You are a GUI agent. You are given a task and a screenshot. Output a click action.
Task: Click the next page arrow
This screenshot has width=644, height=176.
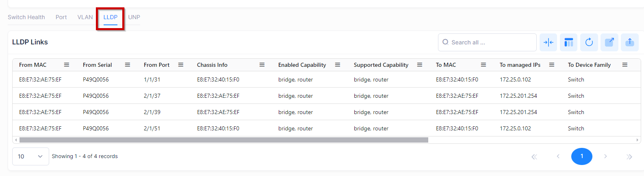605,156
